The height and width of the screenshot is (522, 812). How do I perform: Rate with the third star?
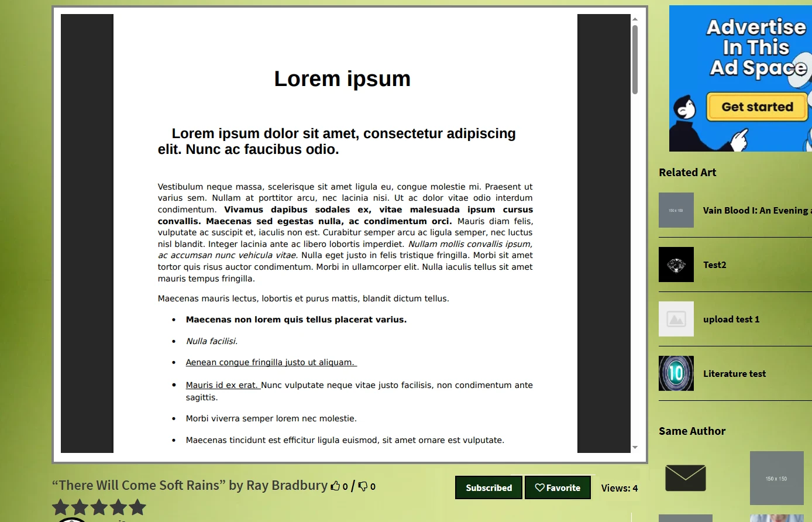pyautogui.click(x=99, y=507)
